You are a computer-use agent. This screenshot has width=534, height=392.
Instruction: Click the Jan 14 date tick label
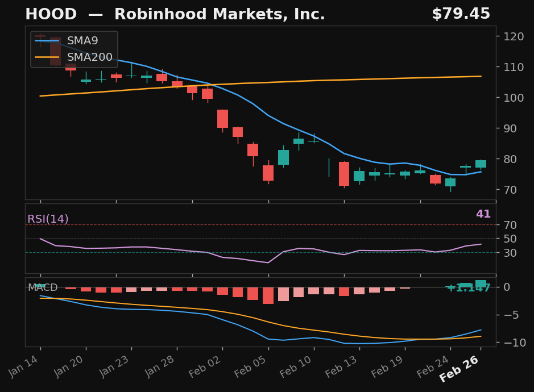(x=23, y=367)
